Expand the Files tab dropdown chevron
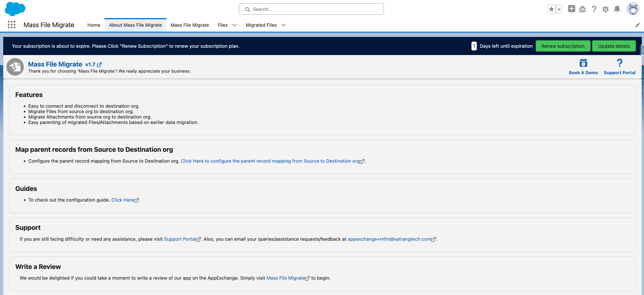The image size is (644, 295). pos(234,25)
